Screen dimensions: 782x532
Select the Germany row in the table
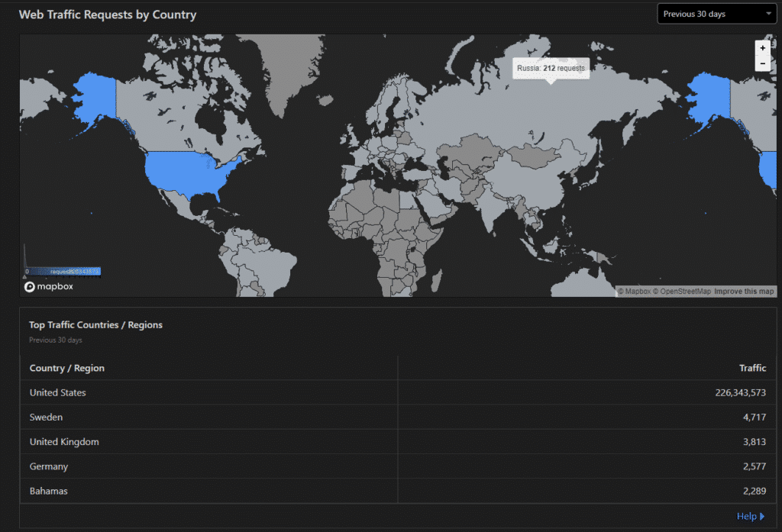click(x=397, y=466)
